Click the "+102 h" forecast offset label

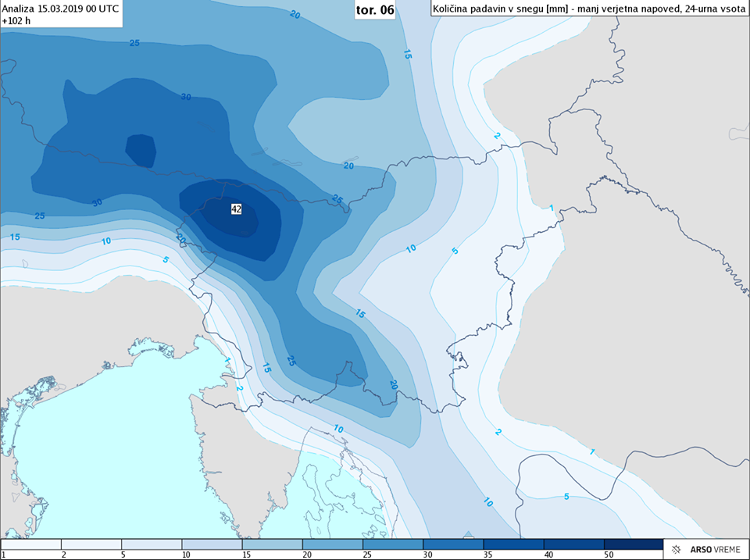pos(16,21)
